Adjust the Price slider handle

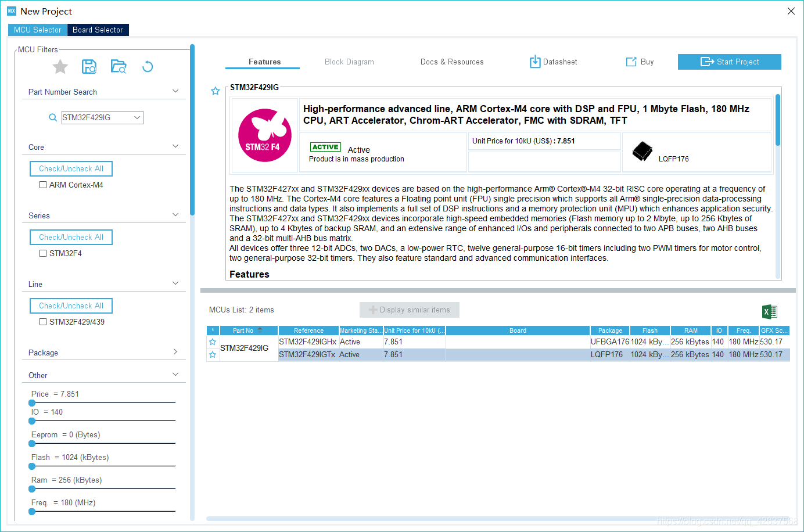tap(32, 403)
